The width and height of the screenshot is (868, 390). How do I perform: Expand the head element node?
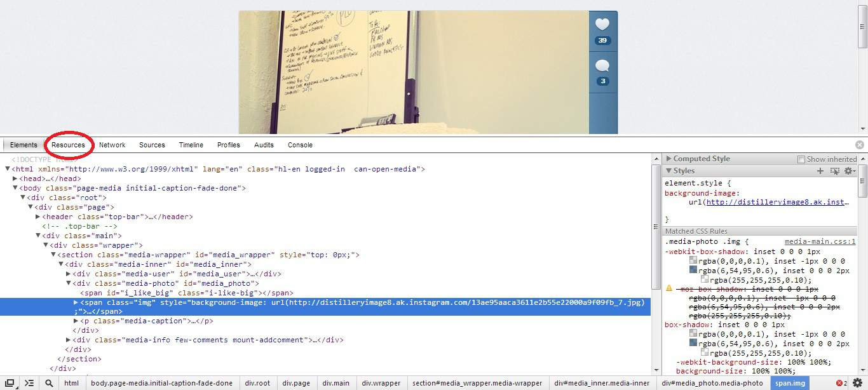(x=15, y=178)
